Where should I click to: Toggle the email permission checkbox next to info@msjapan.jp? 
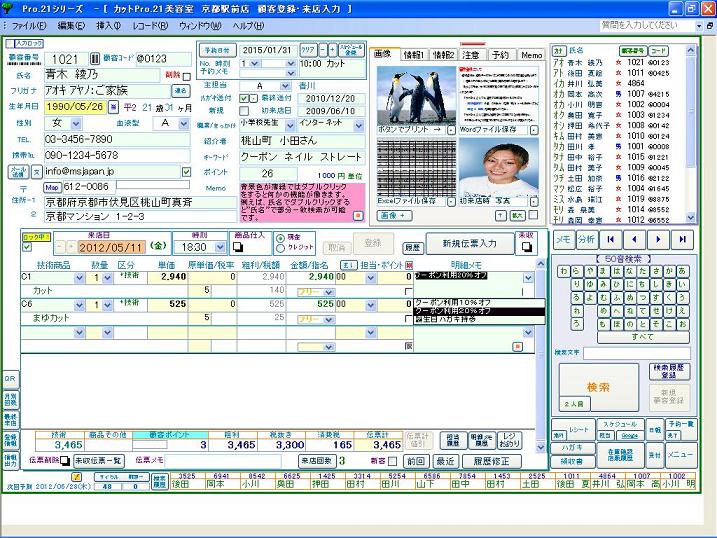187,172
